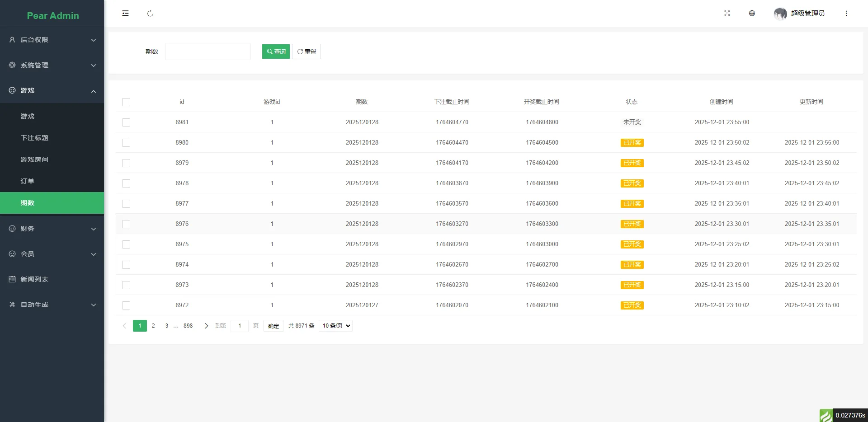
Task: Check the row checkbox for id 8981
Action: [x=126, y=122]
